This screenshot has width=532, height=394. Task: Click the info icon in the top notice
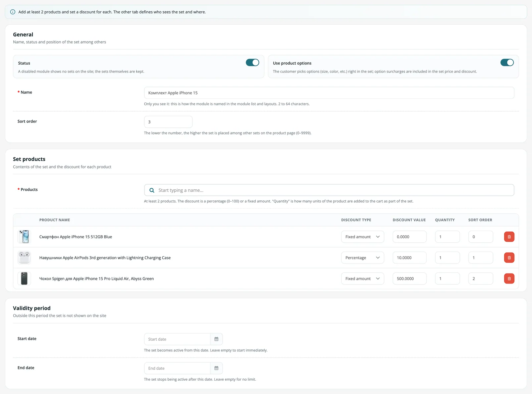click(13, 12)
